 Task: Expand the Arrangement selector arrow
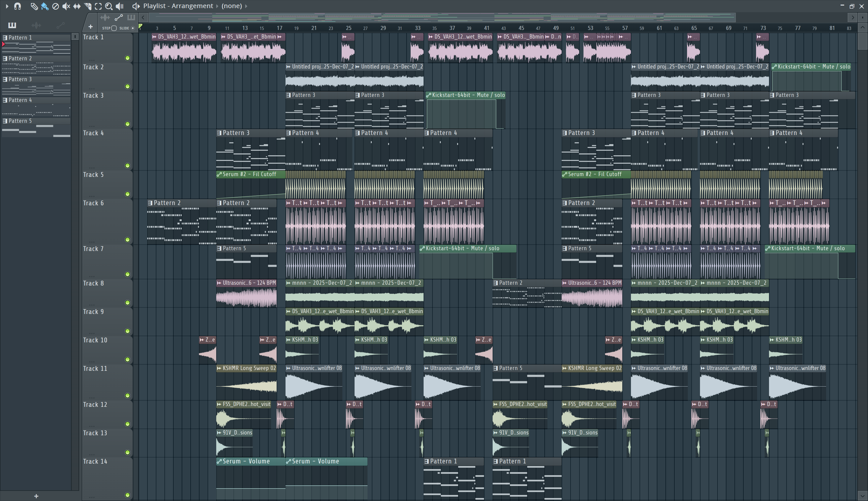[x=217, y=6]
